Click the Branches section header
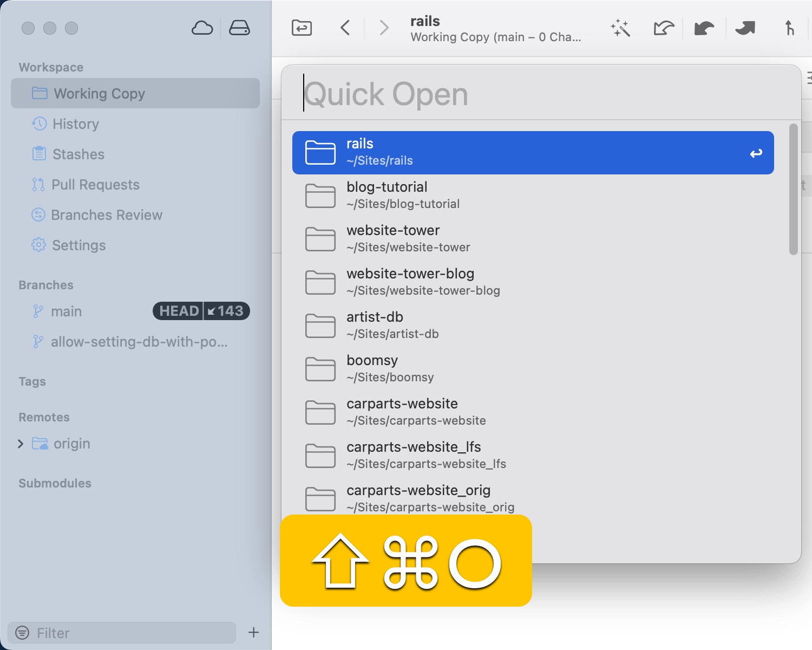This screenshot has height=650, width=812. (46, 285)
